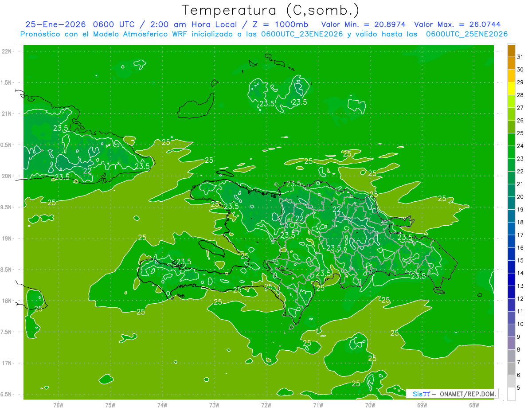Click the '72W' longitude axis label
532x411 pixels.
click(x=266, y=405)
